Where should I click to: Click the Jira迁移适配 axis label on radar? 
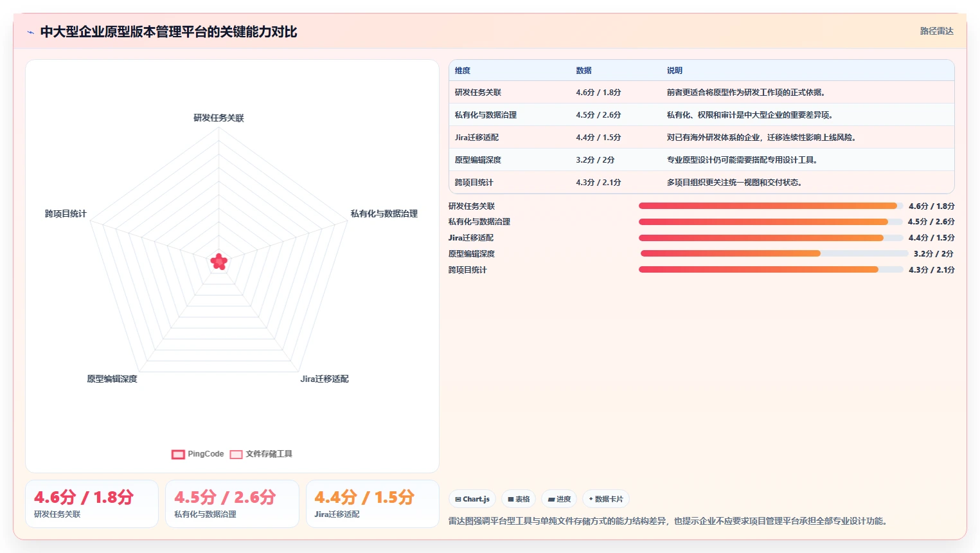(x=325, y=379)
